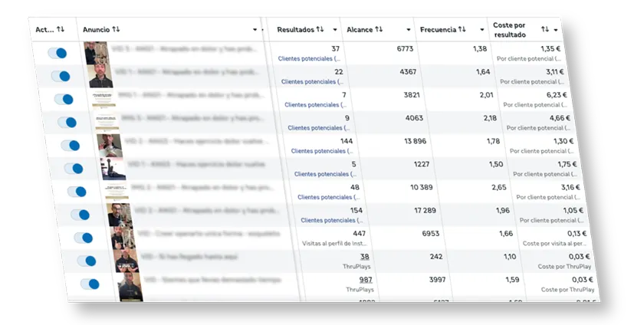Switch off the ad with 38 ThruPlays
This screenshot has width=644, height=325.
tap(87, 261)
